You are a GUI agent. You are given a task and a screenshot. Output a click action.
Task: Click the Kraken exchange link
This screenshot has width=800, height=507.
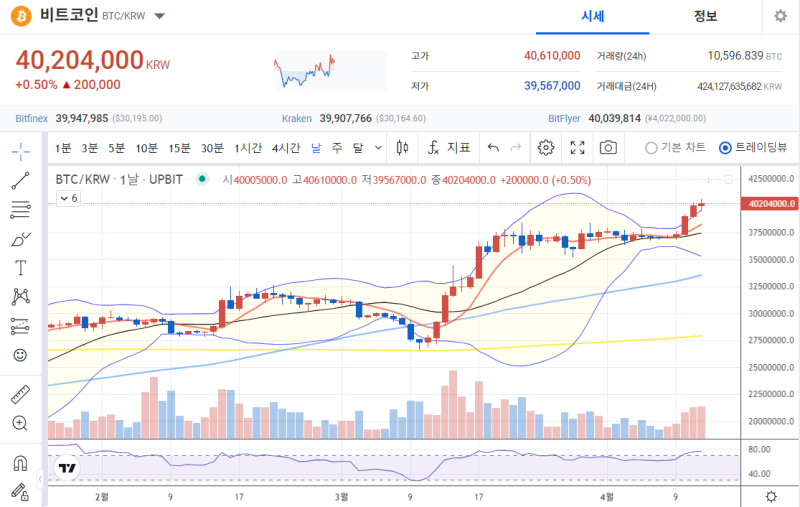tap(297, 118)
